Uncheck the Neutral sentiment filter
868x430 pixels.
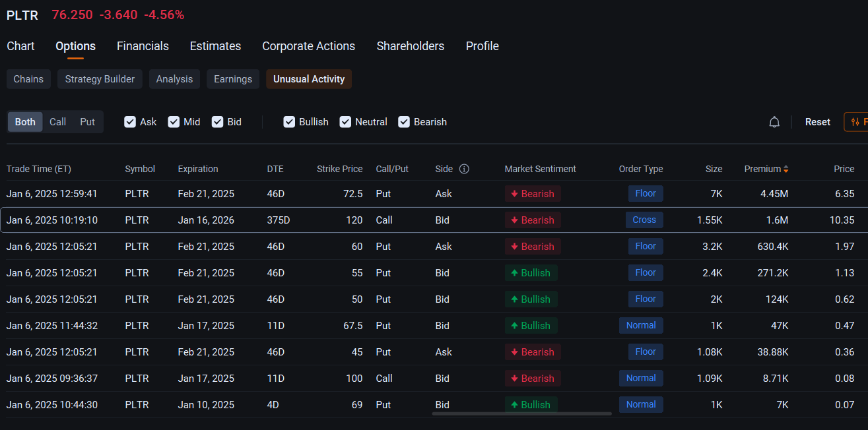[x=345, y=122]
